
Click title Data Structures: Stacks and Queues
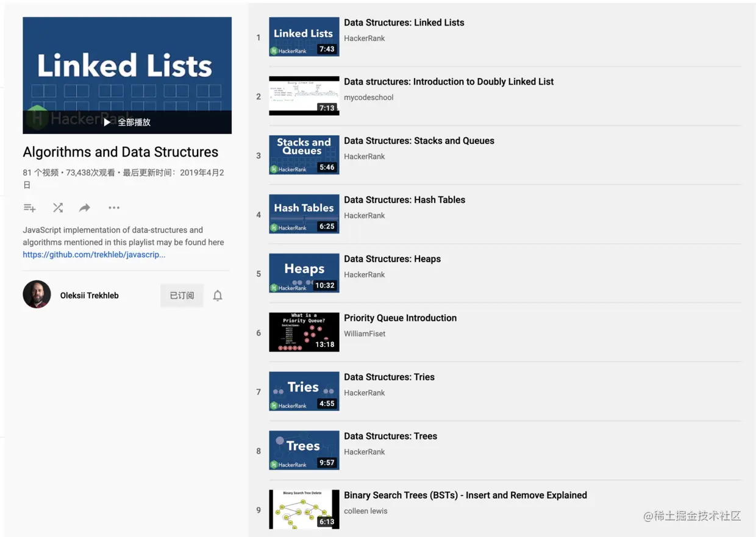pos(419,141)
